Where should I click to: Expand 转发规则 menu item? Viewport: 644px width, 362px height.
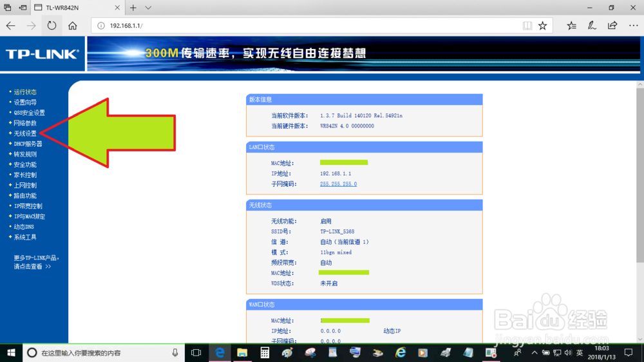(x=25, y=154)
